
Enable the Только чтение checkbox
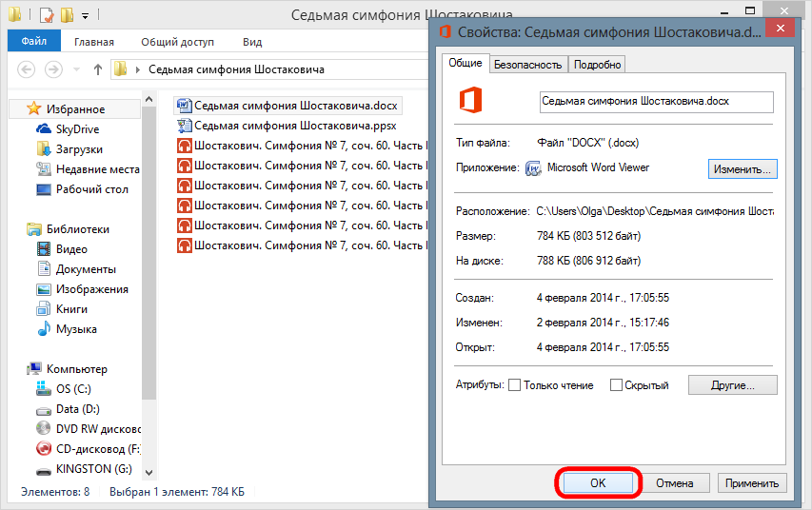click(x=515, y=385)
